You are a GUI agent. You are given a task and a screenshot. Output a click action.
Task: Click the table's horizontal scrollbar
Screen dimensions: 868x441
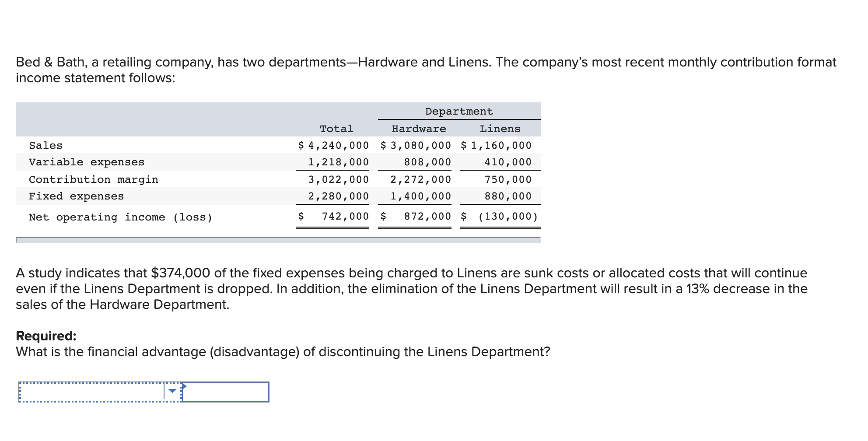pyautogui.click(x=278, y=240)
